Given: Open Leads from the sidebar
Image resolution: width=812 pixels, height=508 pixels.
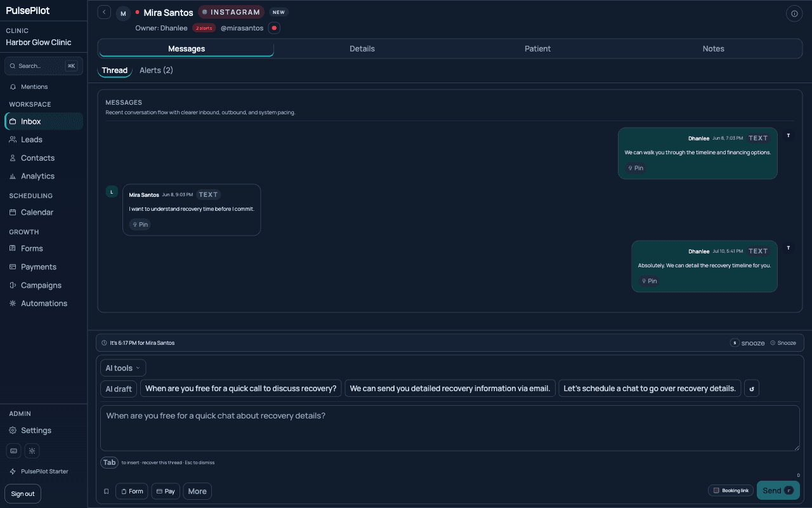Looking at the screenshot, I should tap(44, 140).
